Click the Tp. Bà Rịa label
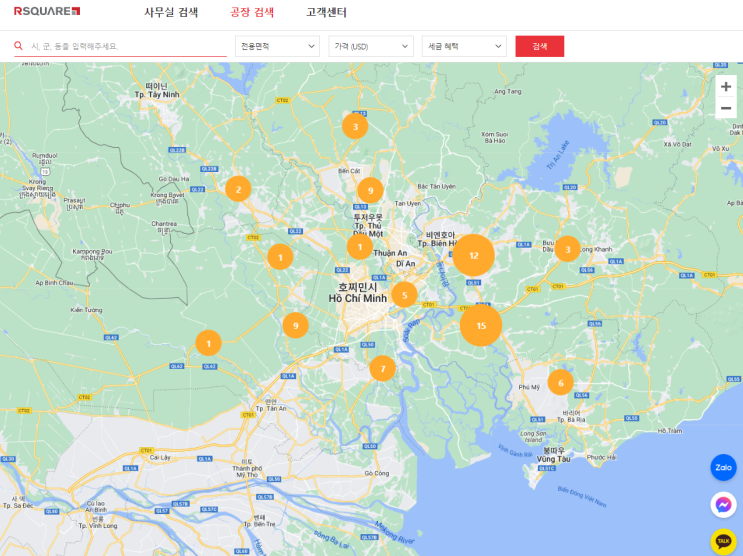This screenshot has width=743, height=556. click(x=571, y=419)
